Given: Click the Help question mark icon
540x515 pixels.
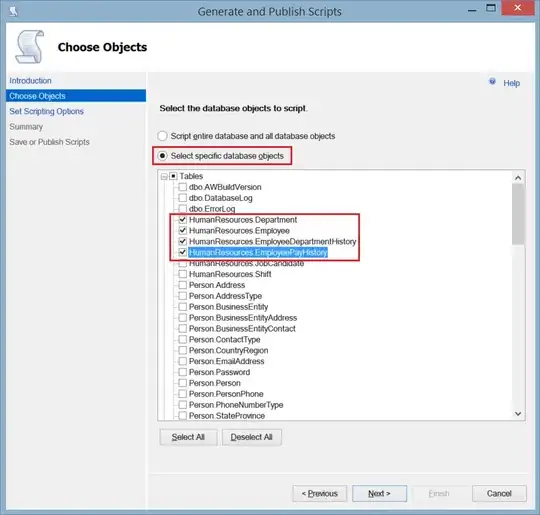Looking at the screenshot, I should [492, 82].
